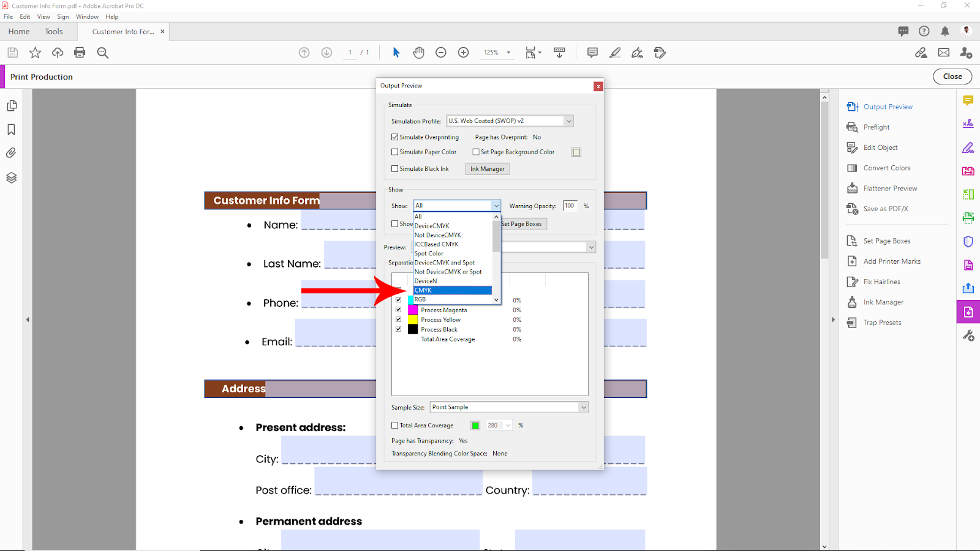
Task: Switch to Tools tab
Action: coord(54,31)
